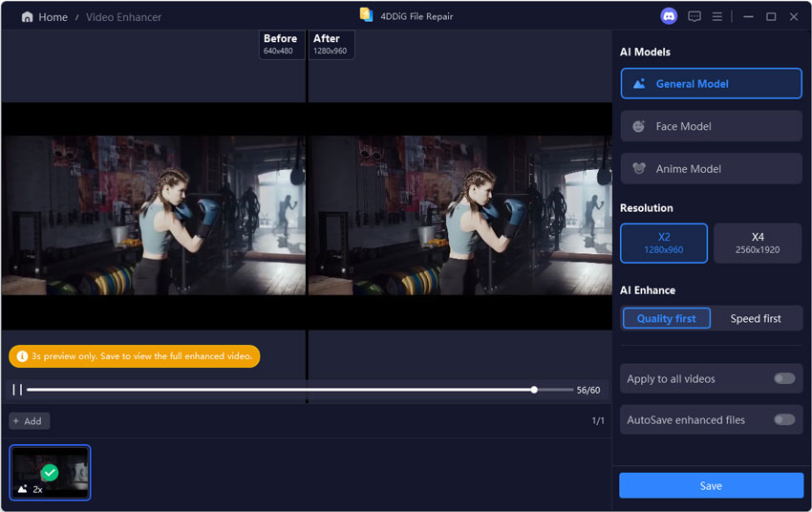Click the green checkmark on thumbnail
The image size is (812, 512).
[50, 472]
